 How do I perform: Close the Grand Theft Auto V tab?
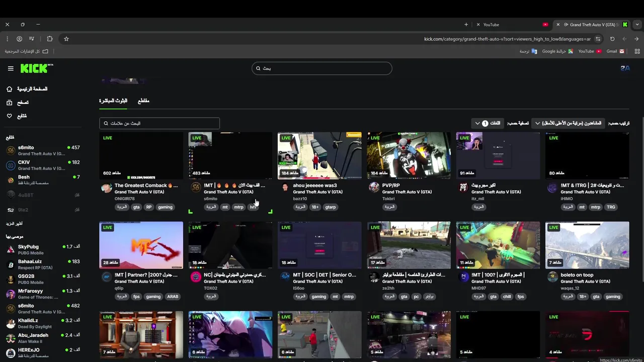click(x=557, y=25)
